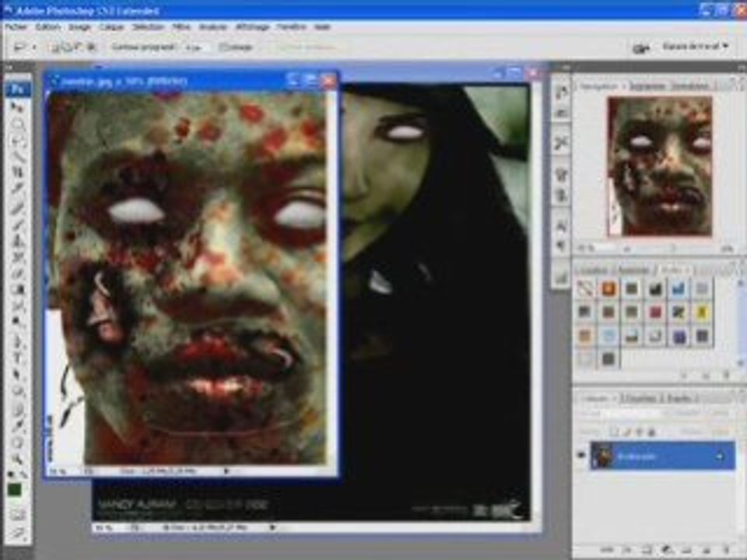The height and width of the screenshot is (560, 747).
Task: Open the Edition menu
Action: tap(48, 26)
